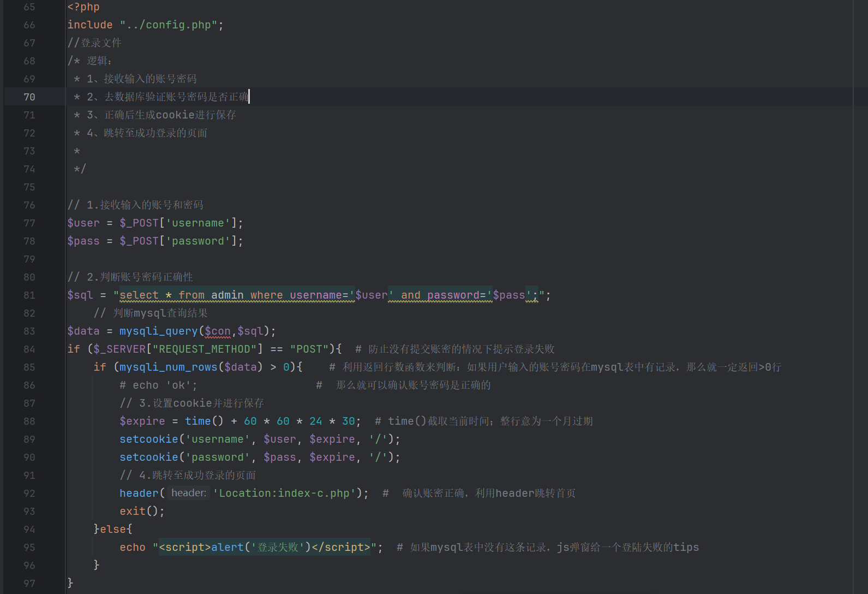
Task: Click the $expire variable on line 88
Action: [142, 421]
